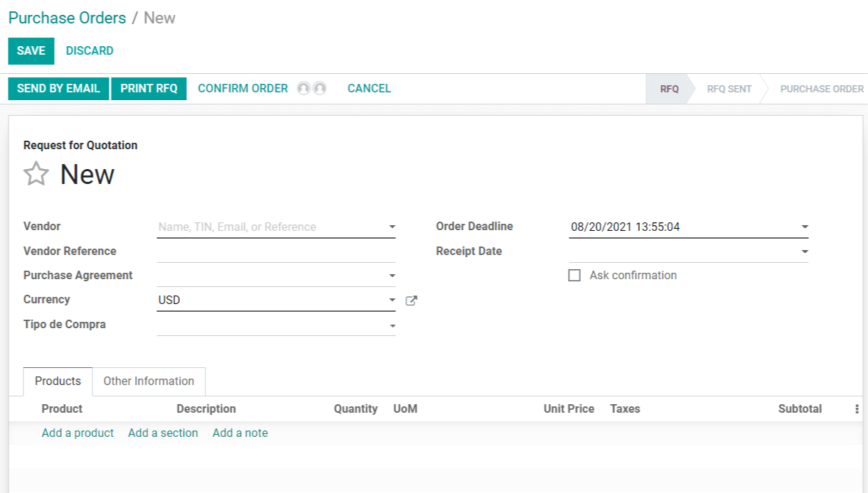Click Send by Email

click(x=58, y=89)
